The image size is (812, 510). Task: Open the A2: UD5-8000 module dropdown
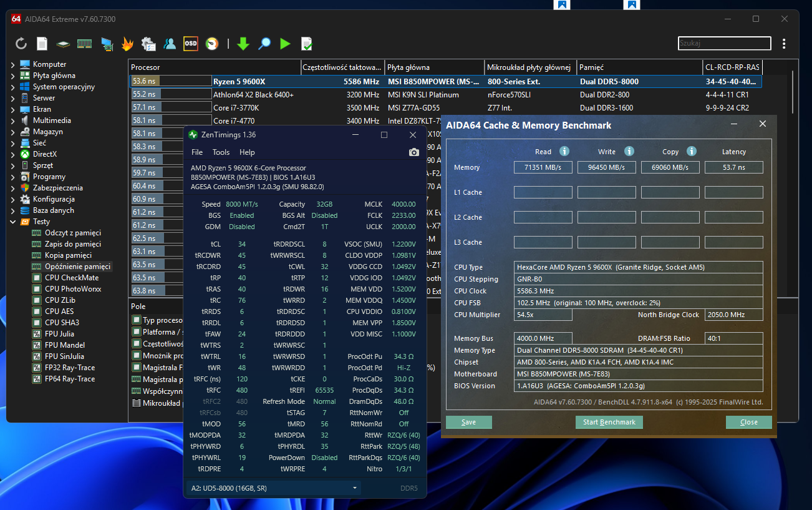(x=273, y=488)
